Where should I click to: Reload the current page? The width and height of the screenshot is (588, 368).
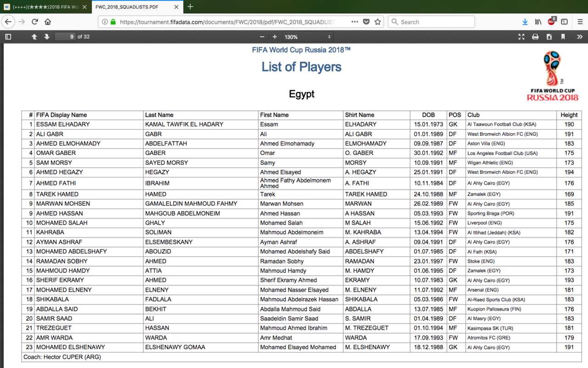[x=34, y=22]
